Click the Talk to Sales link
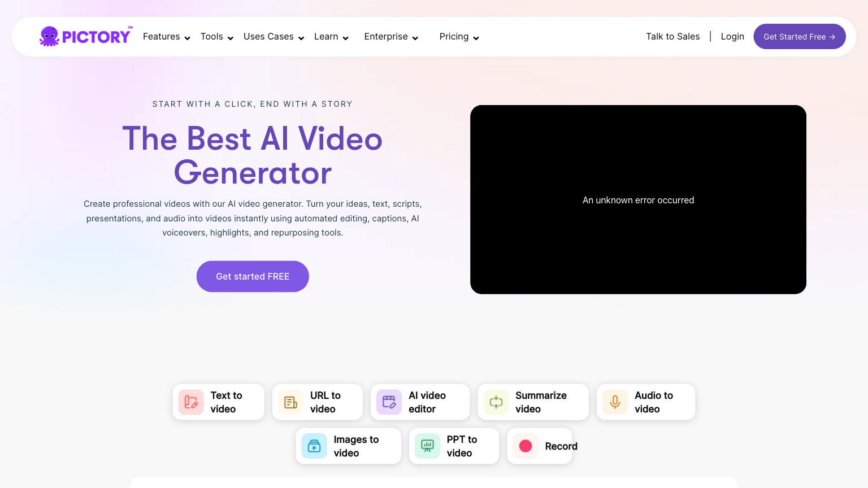The image size is (868, 488). click(672, 37)
